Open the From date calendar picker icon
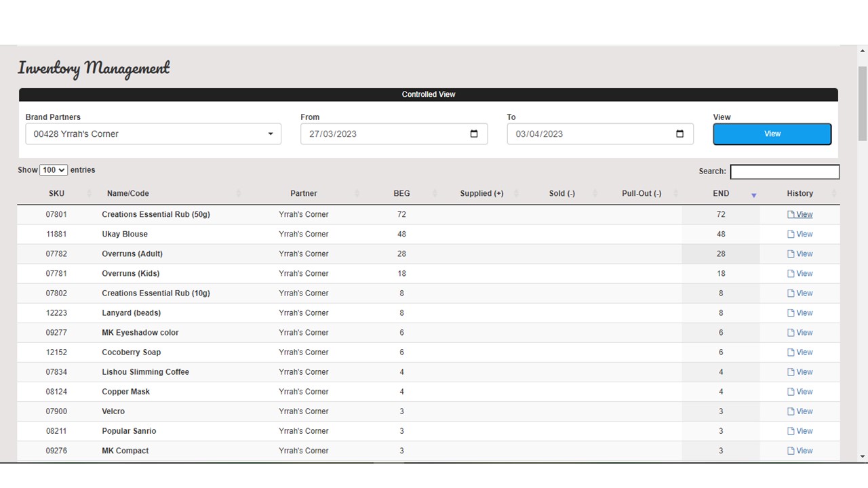The height and width of the screenshot is (488, 868). (x=474, y=134)
